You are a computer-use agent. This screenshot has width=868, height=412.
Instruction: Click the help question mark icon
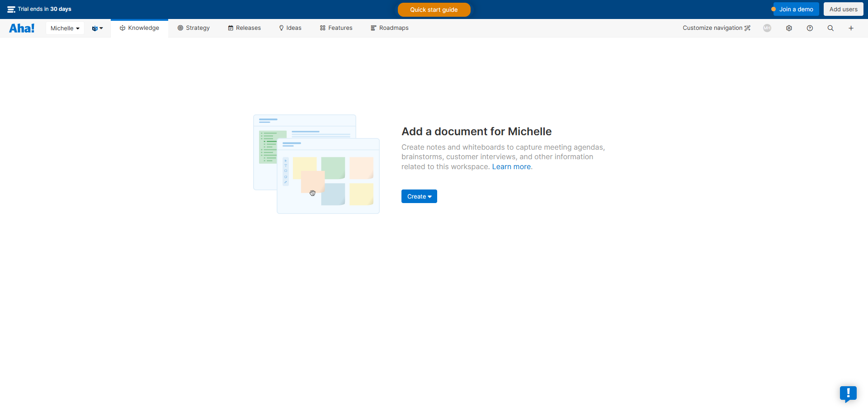click(x=810, y=28)
